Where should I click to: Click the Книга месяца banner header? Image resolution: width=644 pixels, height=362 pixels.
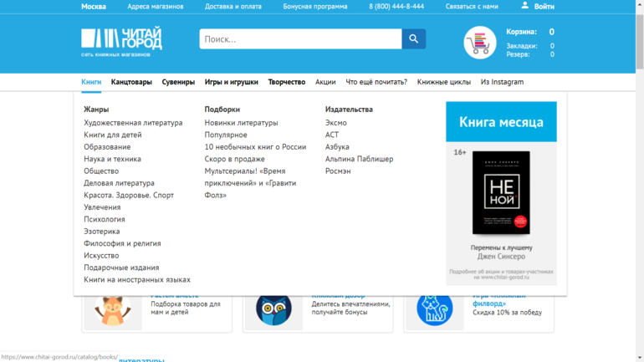click(x=501, y=122)
